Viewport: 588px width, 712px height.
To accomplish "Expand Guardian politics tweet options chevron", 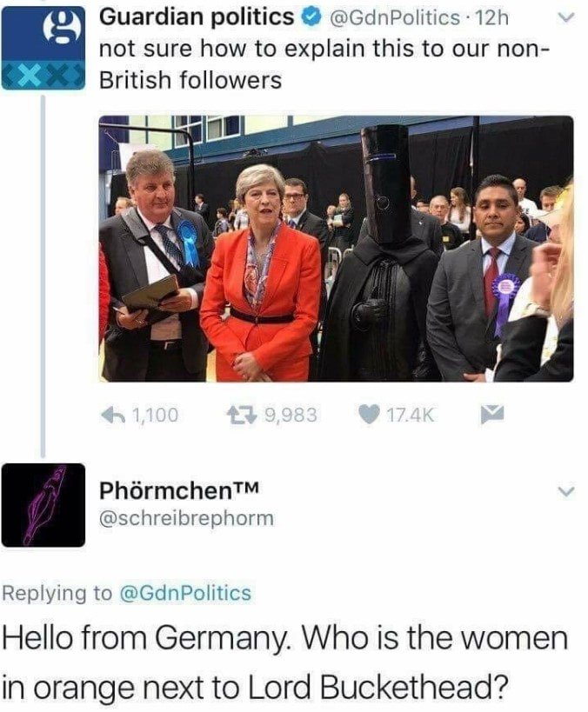I will [566, 18].
